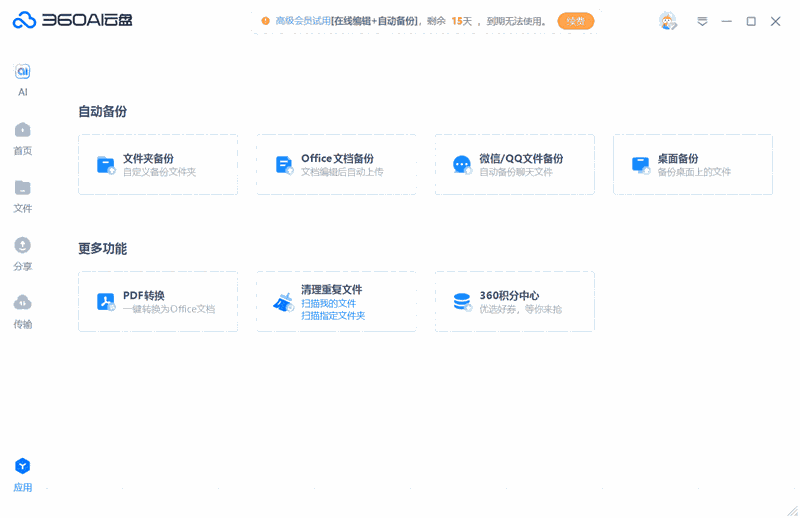The width and height of the screenshot is (800, 518).
Task: Minimize the 360AI云盘 window
Action: click(727, 21)
